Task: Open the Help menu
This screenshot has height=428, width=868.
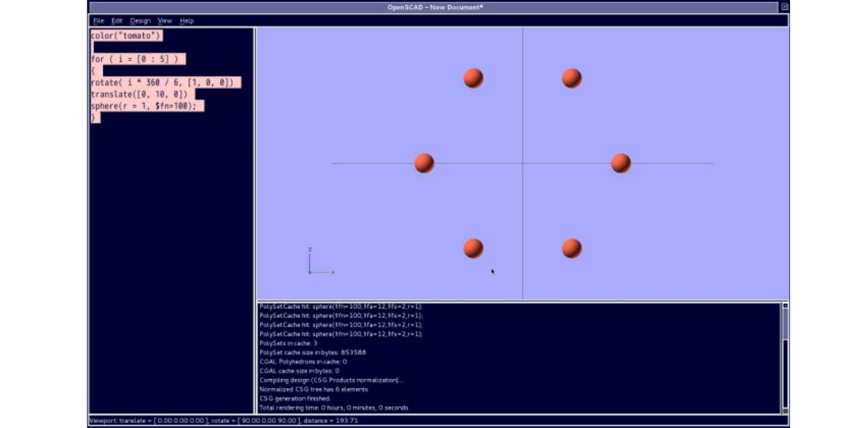Action: click(187, 20)
